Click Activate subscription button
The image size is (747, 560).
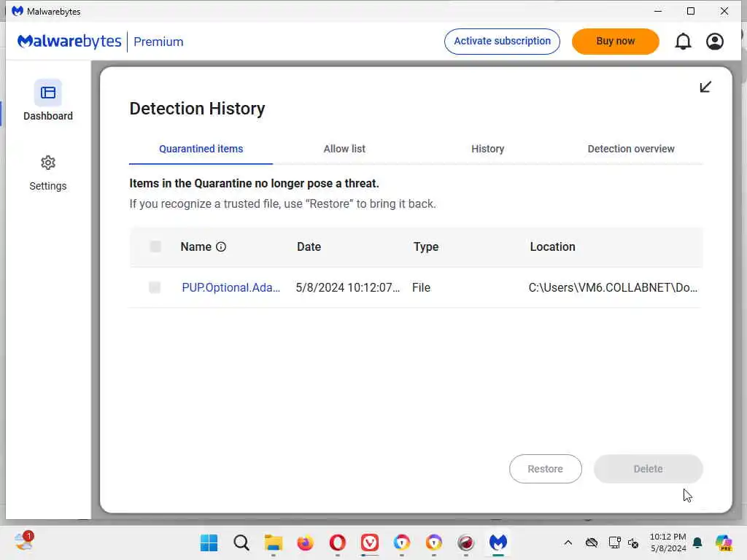pyautogui.click(x=502, y=42)
